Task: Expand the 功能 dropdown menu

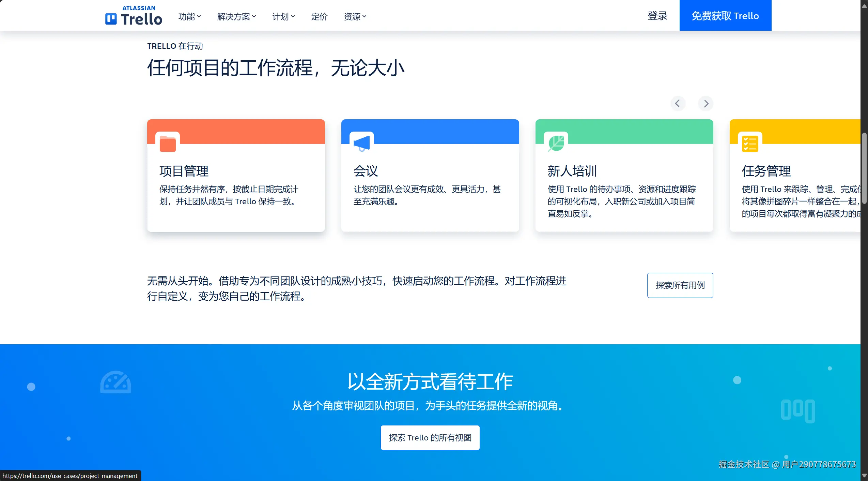Action: 189,16
